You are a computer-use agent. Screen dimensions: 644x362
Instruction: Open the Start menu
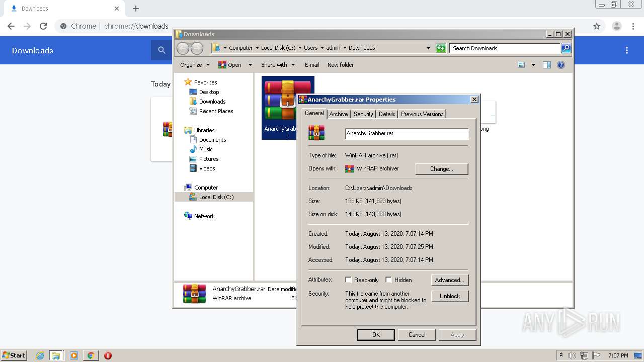point(14,355)
